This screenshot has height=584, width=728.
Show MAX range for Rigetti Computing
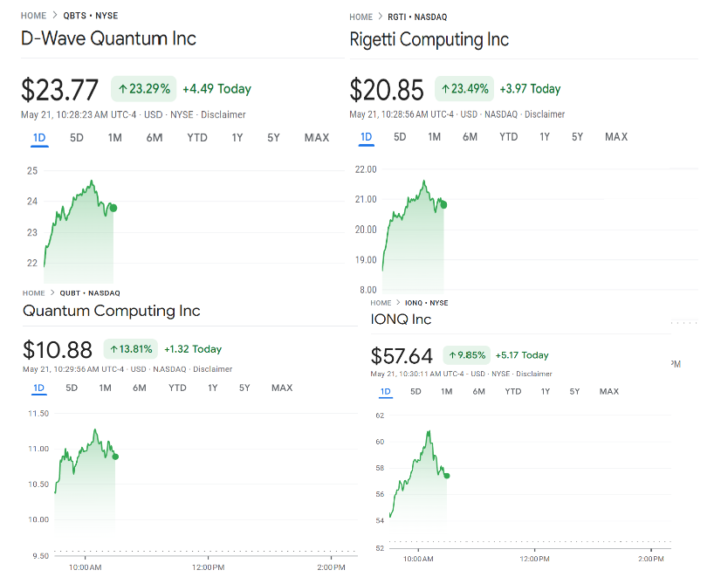click(x=616, y=137)
